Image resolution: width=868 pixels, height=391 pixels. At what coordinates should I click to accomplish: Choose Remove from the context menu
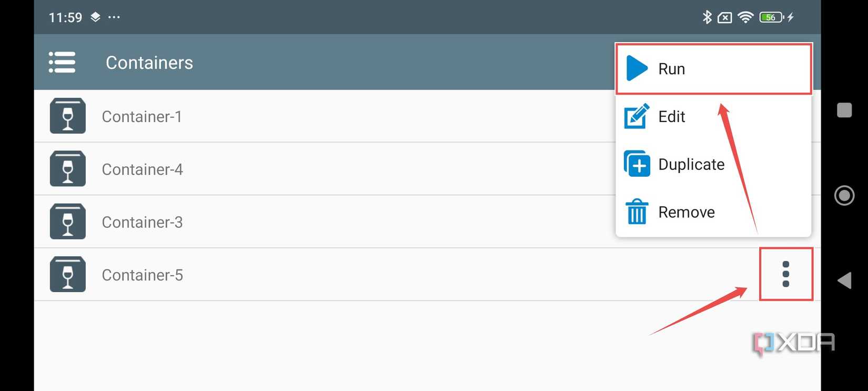687,212
